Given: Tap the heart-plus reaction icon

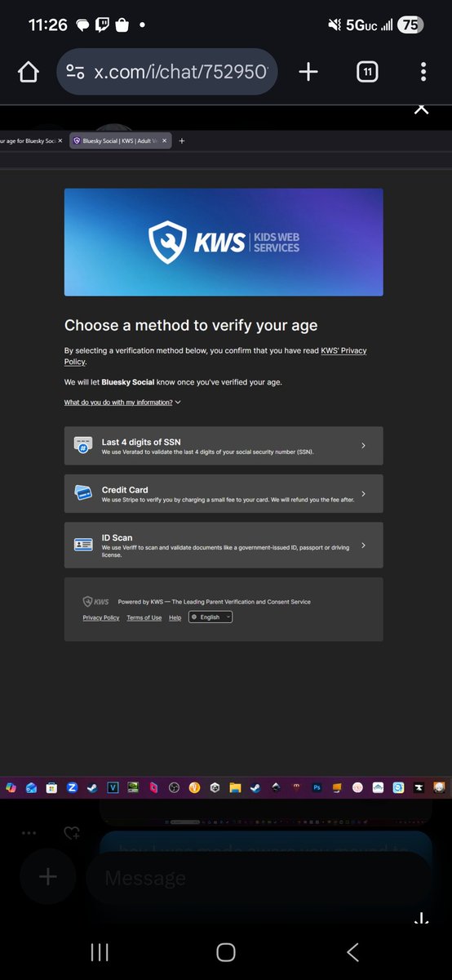Looking at the screenshot, I should pos(72,833).
